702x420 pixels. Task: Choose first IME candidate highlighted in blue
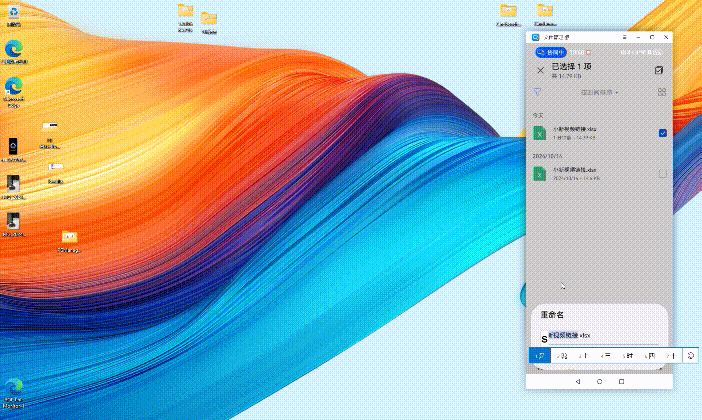tap(539, 356)
